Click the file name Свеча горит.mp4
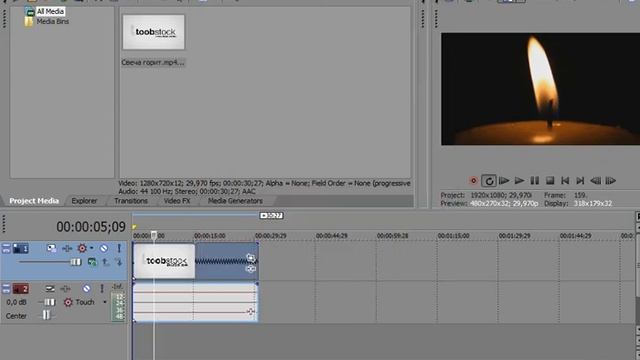 point(153,62)
